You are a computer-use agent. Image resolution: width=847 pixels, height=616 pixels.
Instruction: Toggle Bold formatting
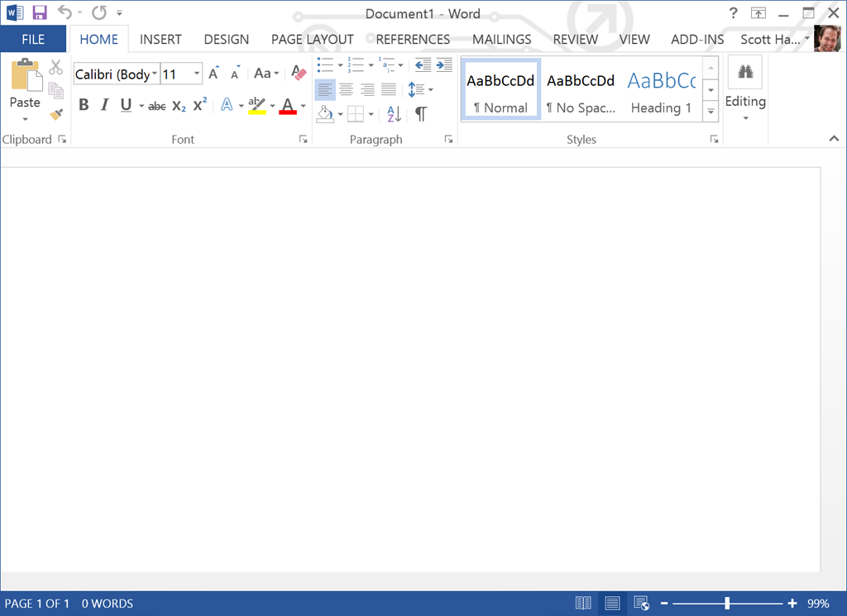click(84, 105)
